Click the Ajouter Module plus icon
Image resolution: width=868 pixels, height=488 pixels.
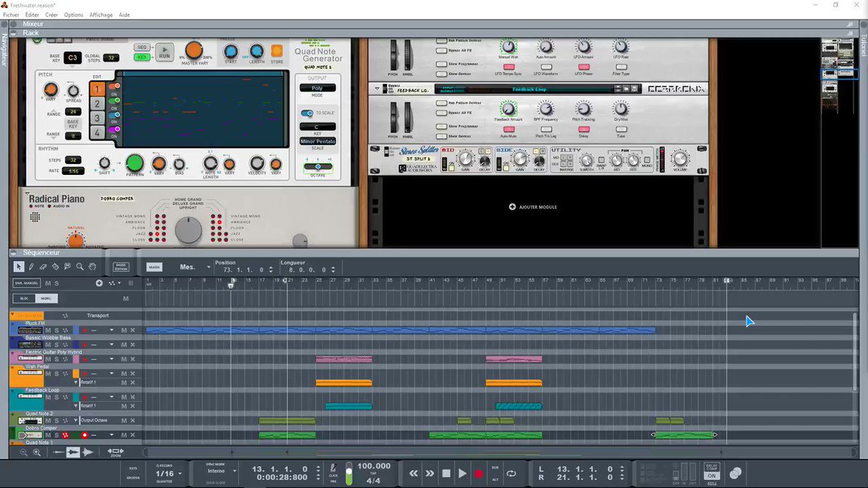point(512,207)
